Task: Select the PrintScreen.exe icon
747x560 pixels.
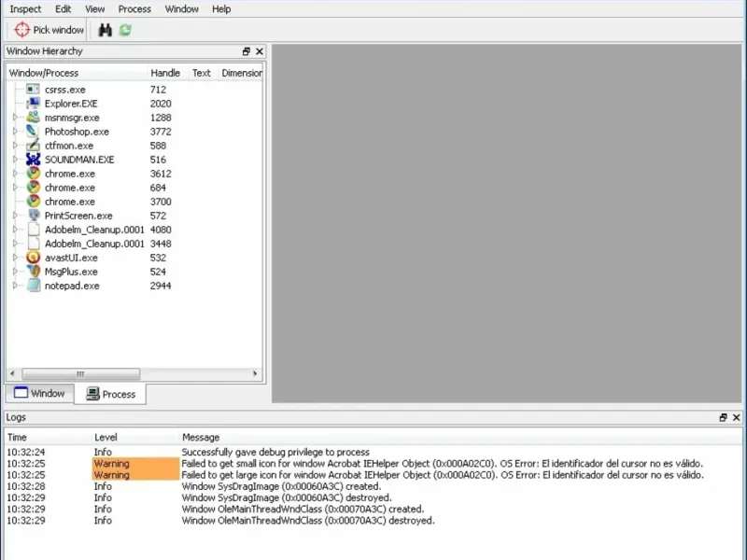Action: point(33,216)
